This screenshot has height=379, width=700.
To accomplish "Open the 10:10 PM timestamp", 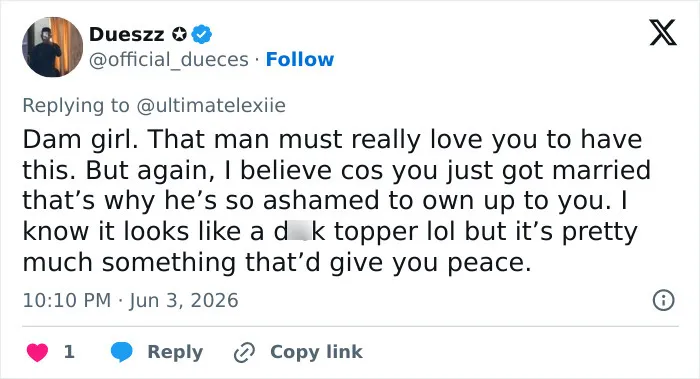I will click(x=67, y=300).
